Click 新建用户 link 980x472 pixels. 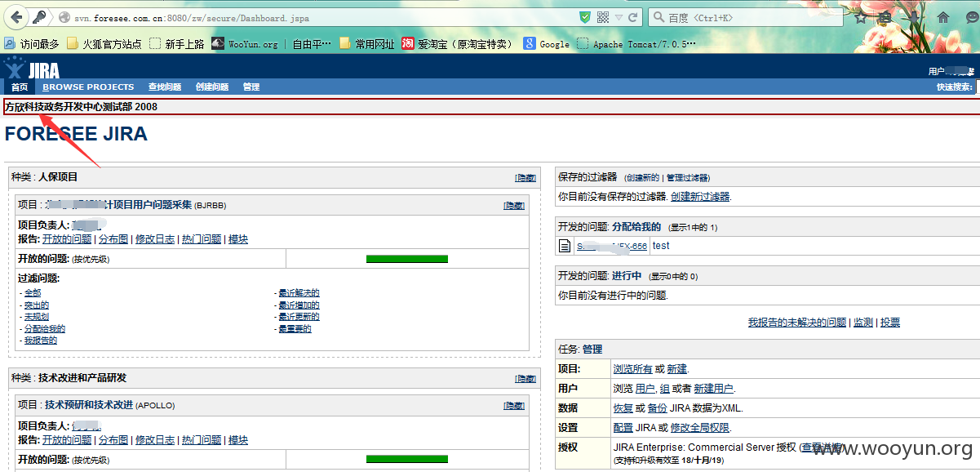(713, 389)
